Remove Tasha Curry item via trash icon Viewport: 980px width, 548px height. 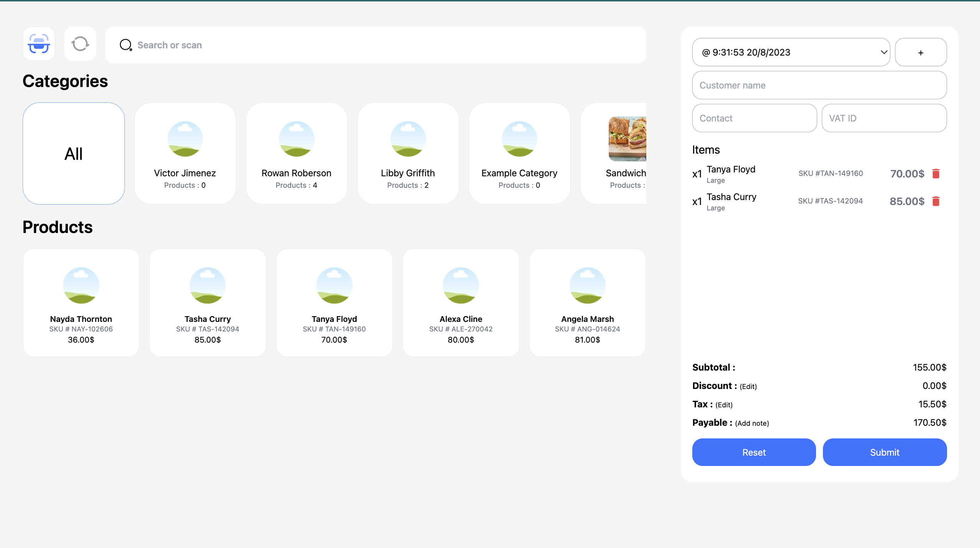[x=936, y=201]
